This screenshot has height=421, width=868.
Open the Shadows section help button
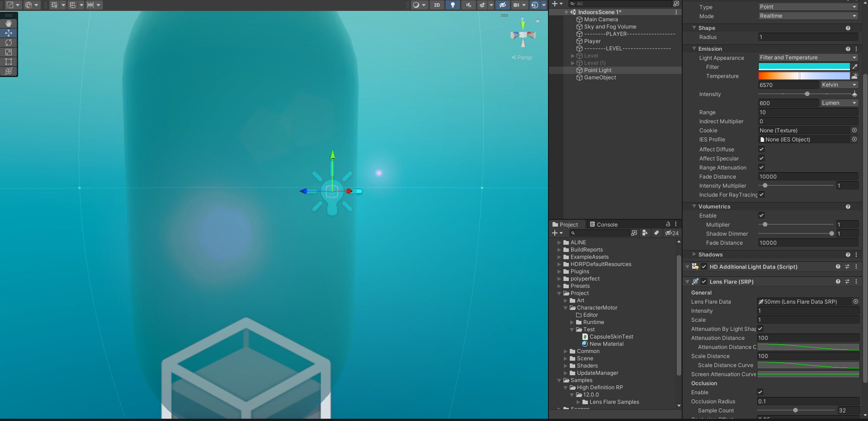tap(848, 255)
